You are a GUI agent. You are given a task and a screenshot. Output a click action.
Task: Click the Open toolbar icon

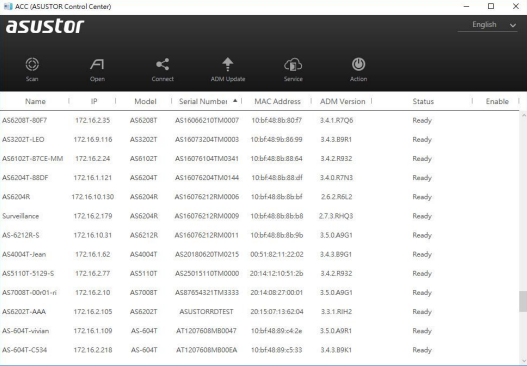tap(97, 64)
